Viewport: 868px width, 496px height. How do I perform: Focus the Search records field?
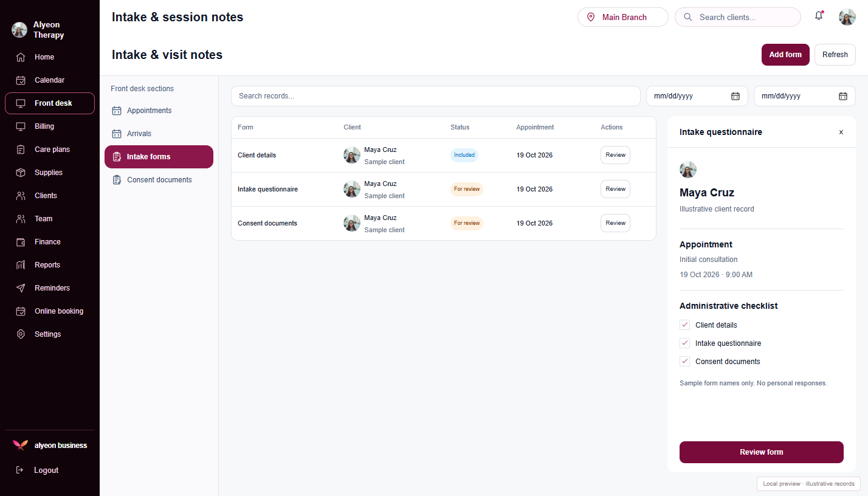tap(436, 96)
